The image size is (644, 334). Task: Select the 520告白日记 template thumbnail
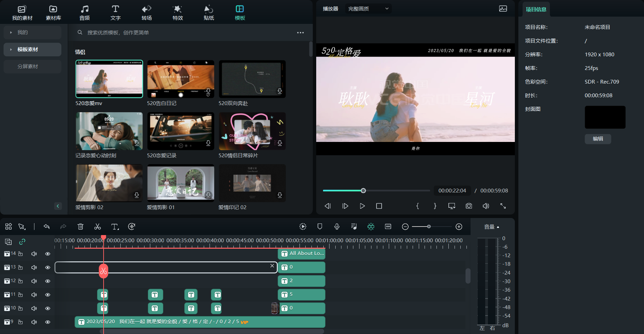[181, 79]
